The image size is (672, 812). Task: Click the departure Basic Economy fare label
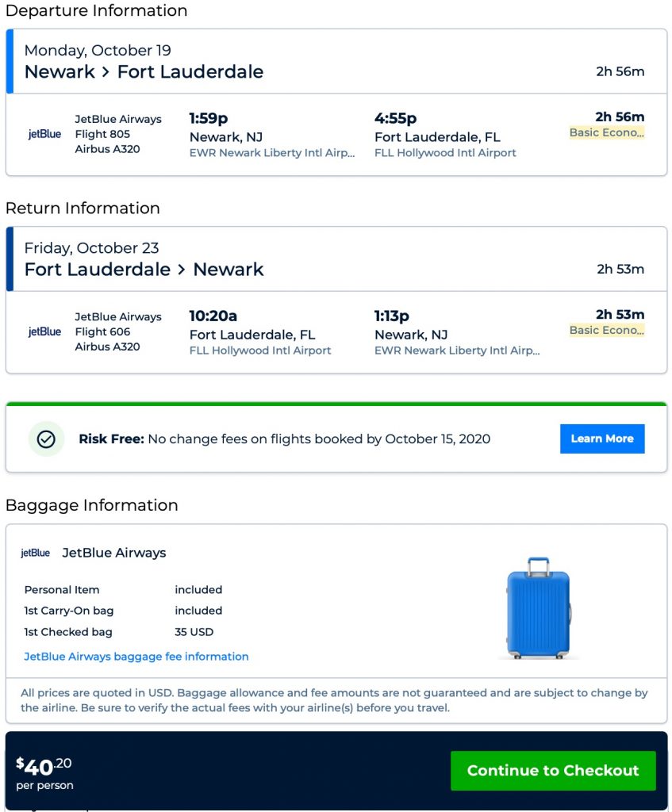coord(607,133)
